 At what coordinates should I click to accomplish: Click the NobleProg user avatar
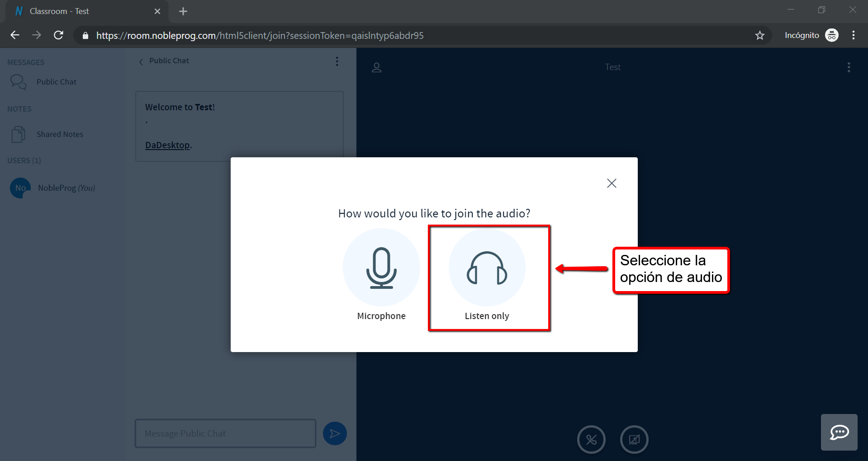[x=20, y=188]
